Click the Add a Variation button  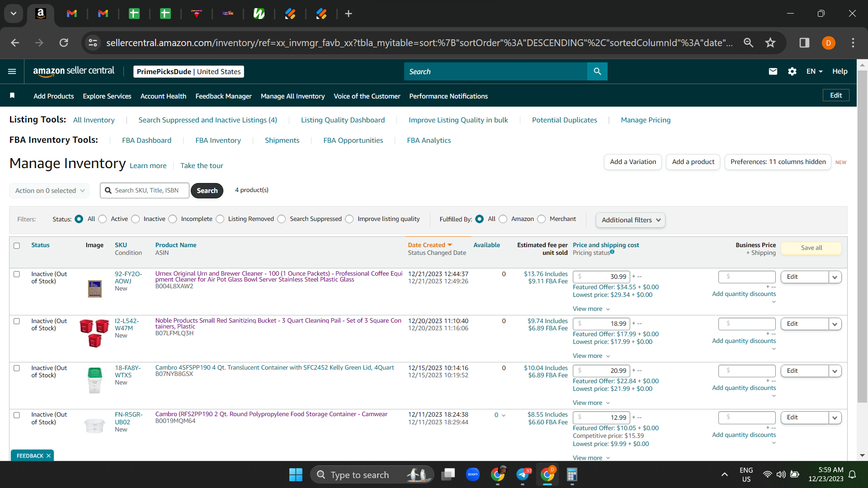[x=633, y=162]
